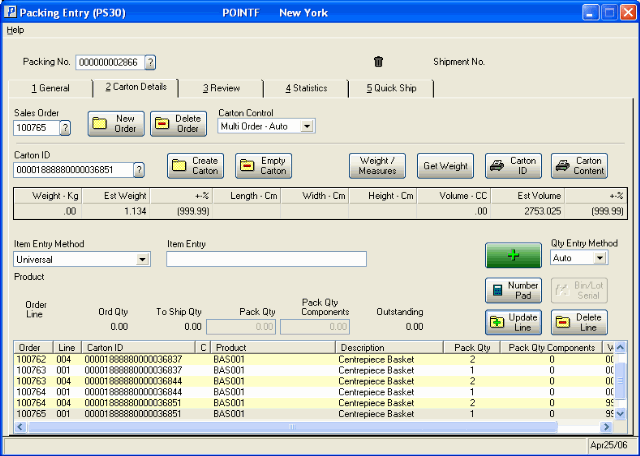Viewport: 640px width, 456px height.
Task: Click the Line column header
Action: [67, 348]
